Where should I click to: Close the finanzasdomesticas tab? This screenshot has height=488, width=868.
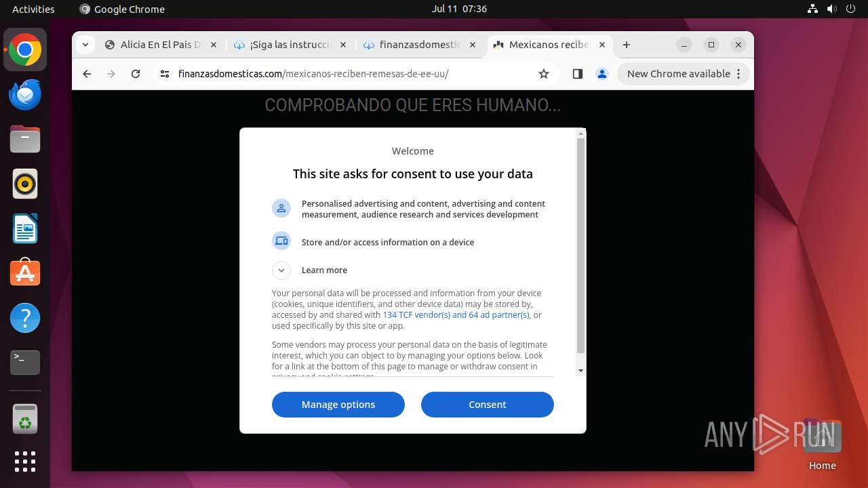[473, 45]
